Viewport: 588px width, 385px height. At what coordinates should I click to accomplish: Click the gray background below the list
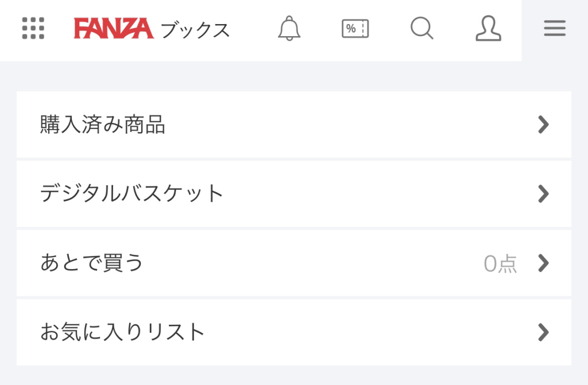click(294, 375)
